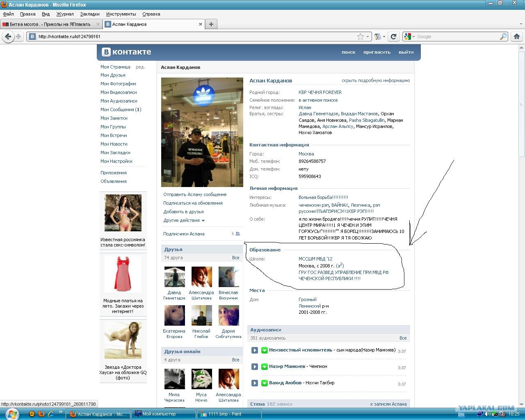Collapse details via скрыть подробную информацию
Viewport: 525px width, 420px height.
pos(375,80)
